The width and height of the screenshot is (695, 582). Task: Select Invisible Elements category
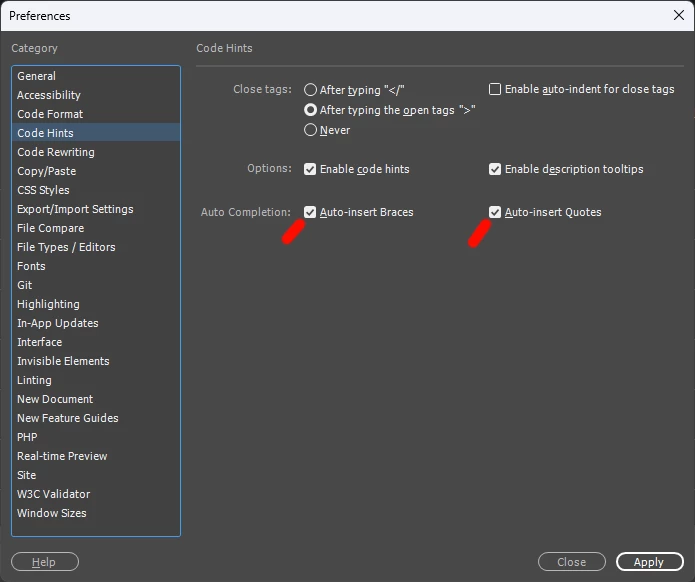point(96,361)
